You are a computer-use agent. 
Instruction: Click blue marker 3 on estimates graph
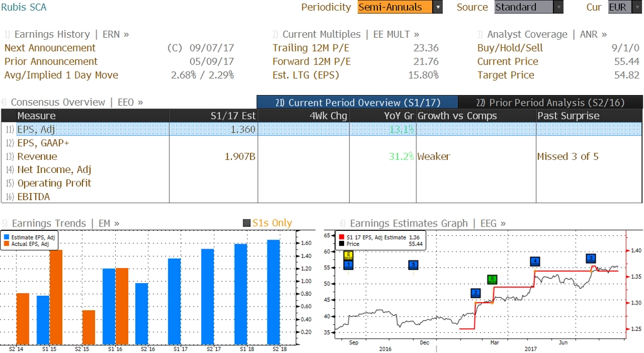pyautogui.click(x=591, y=258)
